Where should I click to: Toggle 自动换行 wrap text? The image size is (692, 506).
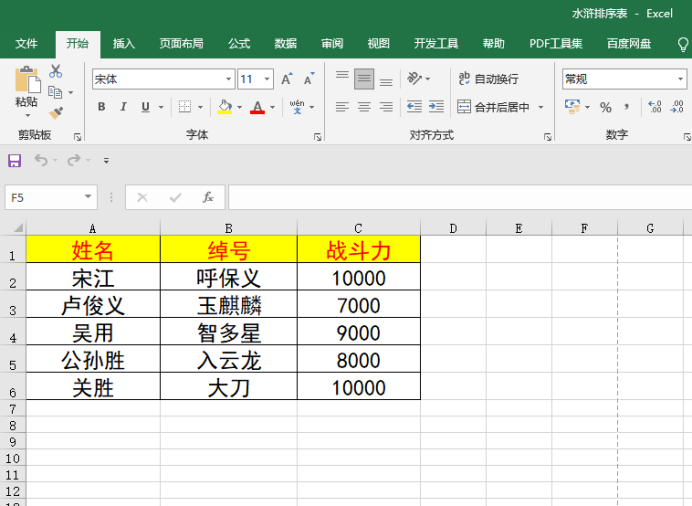click(x=488, y=79)
